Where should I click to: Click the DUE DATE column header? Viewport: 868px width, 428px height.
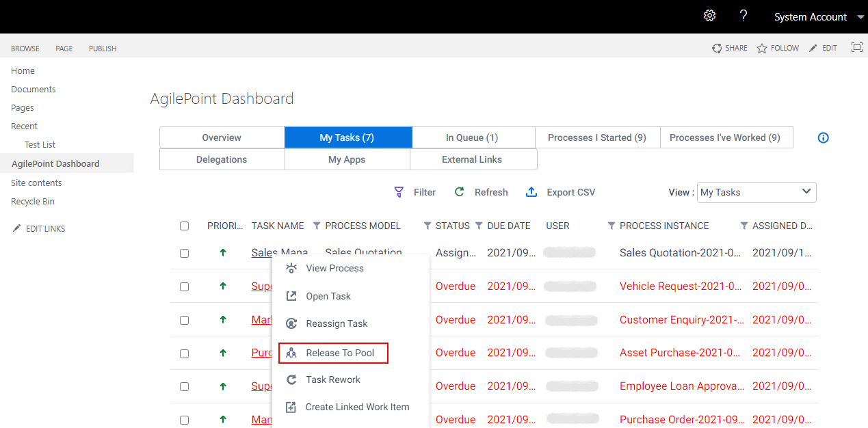click(x=509, y=226)
